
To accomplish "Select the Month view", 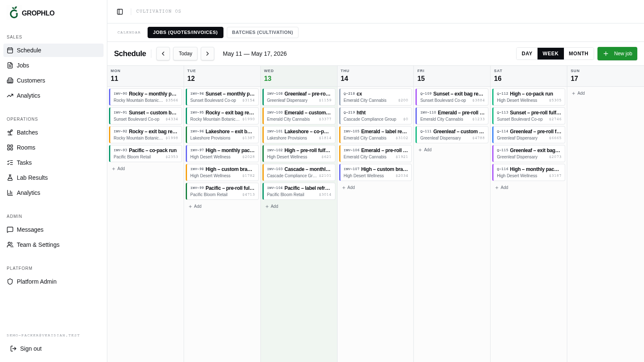I will point(579,54).
